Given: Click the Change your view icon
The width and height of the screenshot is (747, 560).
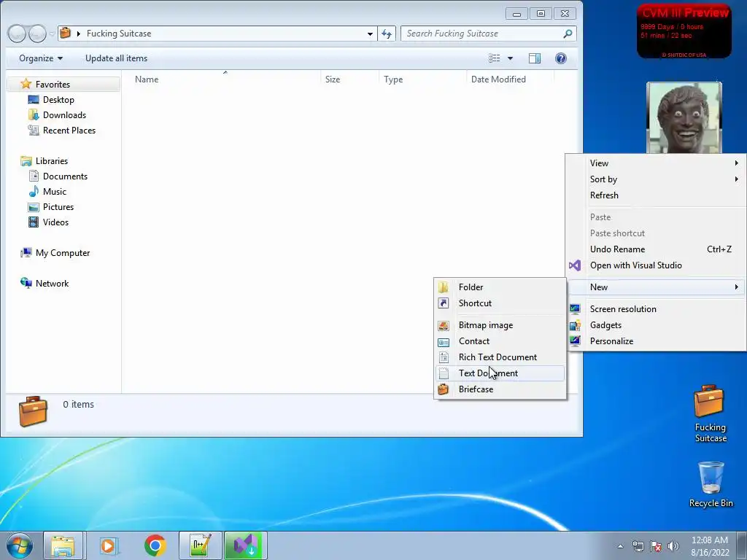Looking at the screenshot, I should coord(495,58).
